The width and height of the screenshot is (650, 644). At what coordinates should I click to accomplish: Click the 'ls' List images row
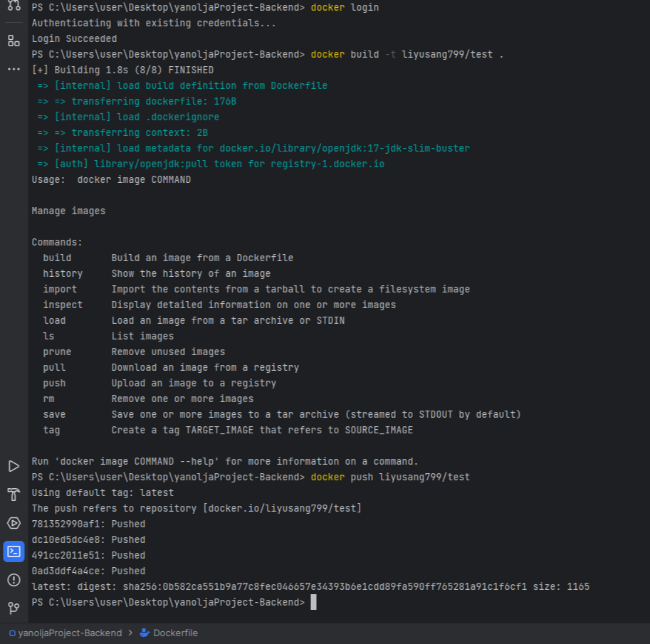pos(108,336)
